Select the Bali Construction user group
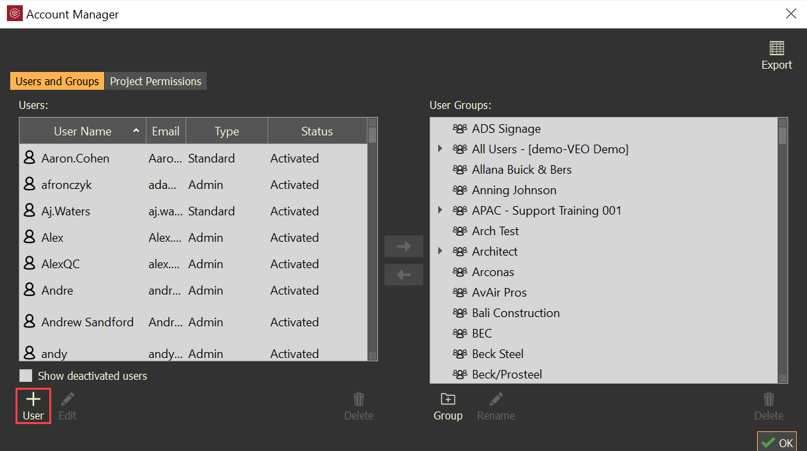Screen dimensions: 807x451 (515, 313)
